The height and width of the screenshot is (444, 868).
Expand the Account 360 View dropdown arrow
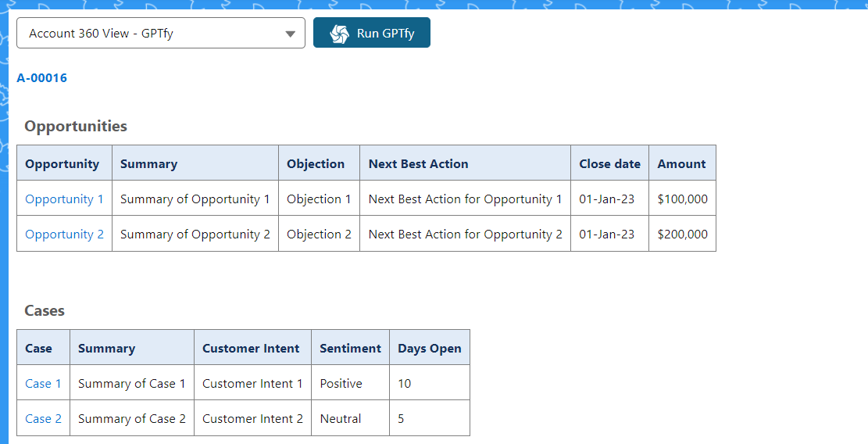(x=290, y=34)
